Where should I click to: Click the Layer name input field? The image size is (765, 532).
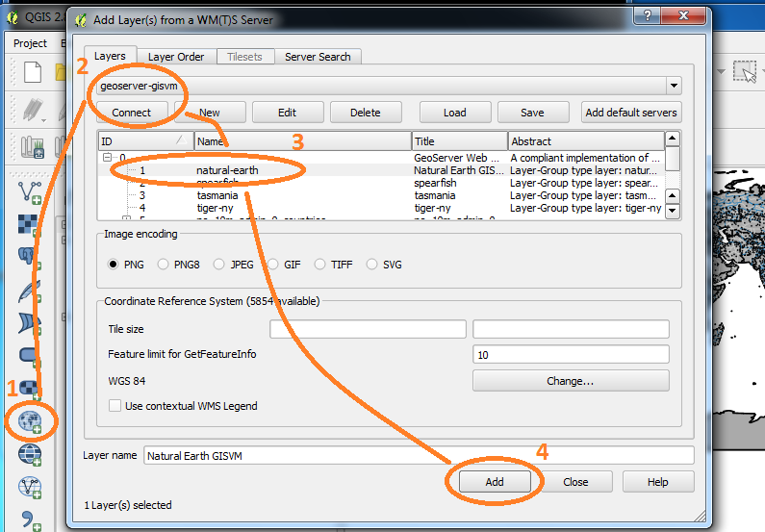point(419,455)
